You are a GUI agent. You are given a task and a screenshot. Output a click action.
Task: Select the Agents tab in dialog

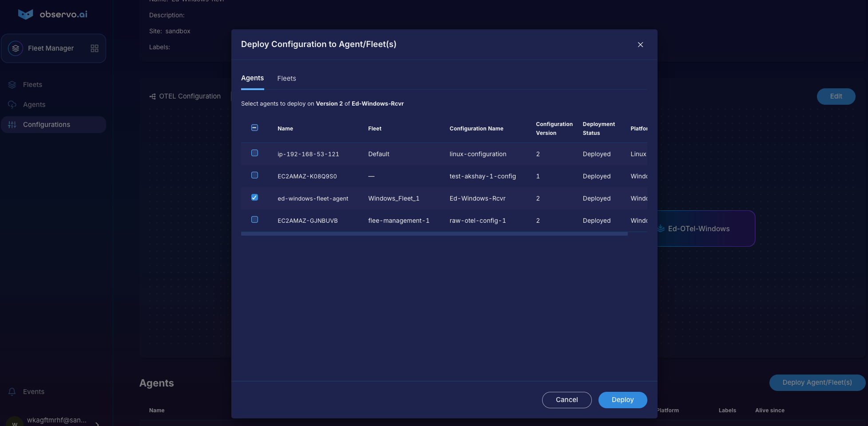pos(252,78)
